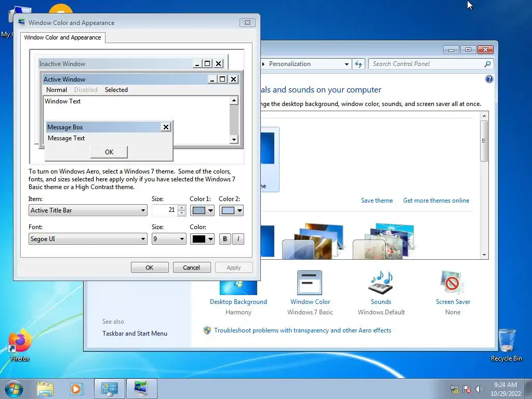Click Normal menu item in preview window

pyautogui.click(x=57, y=89)
